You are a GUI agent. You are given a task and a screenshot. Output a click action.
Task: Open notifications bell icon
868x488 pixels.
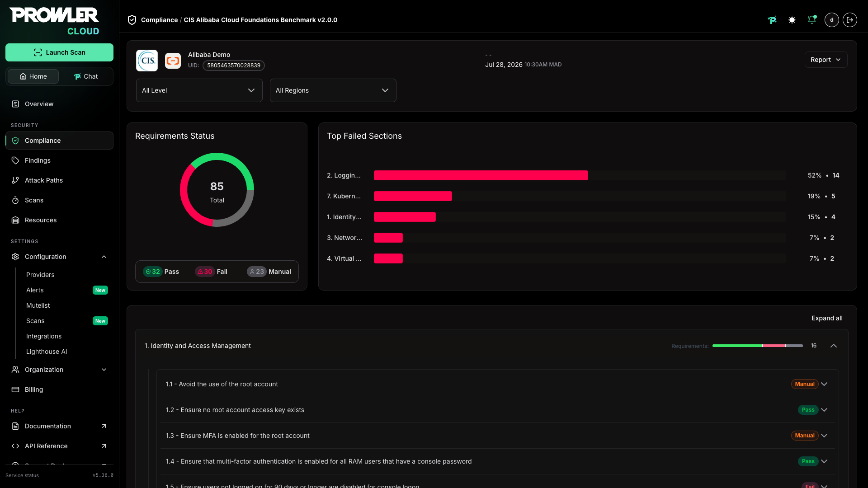pyautogui.click(x=812, y=20)
